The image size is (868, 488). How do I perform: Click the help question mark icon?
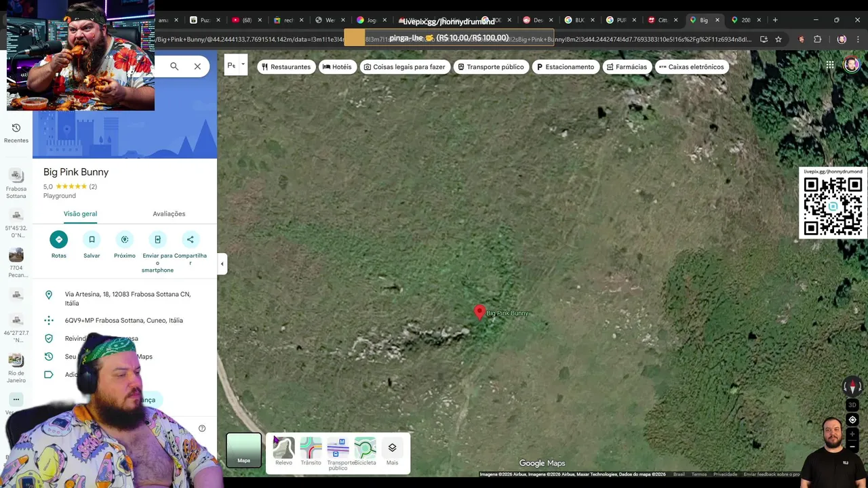[202, 428]
